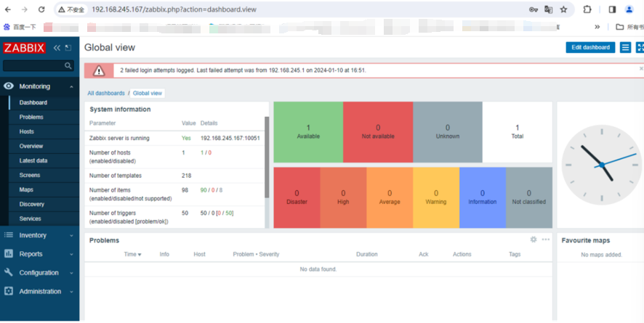Click the Zabbix logo
Image resolution: width=644 pixels, height=323 pixels.
[24, 48]
